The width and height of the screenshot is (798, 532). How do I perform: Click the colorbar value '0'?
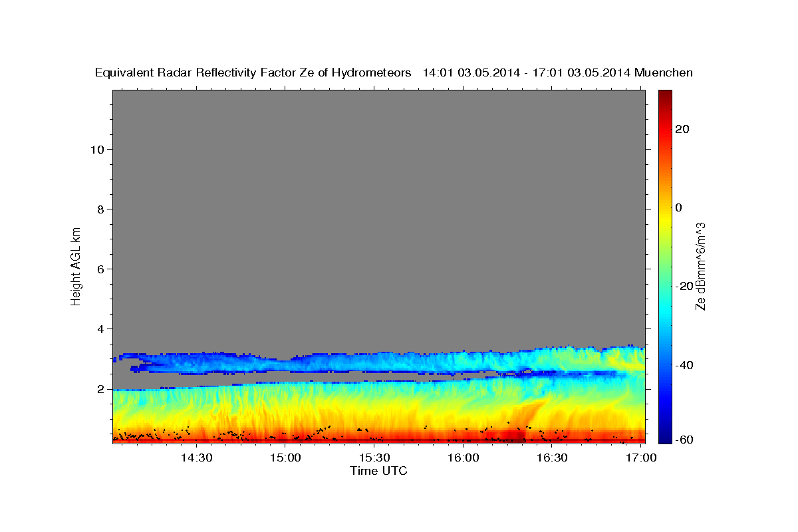coord(679,207)
